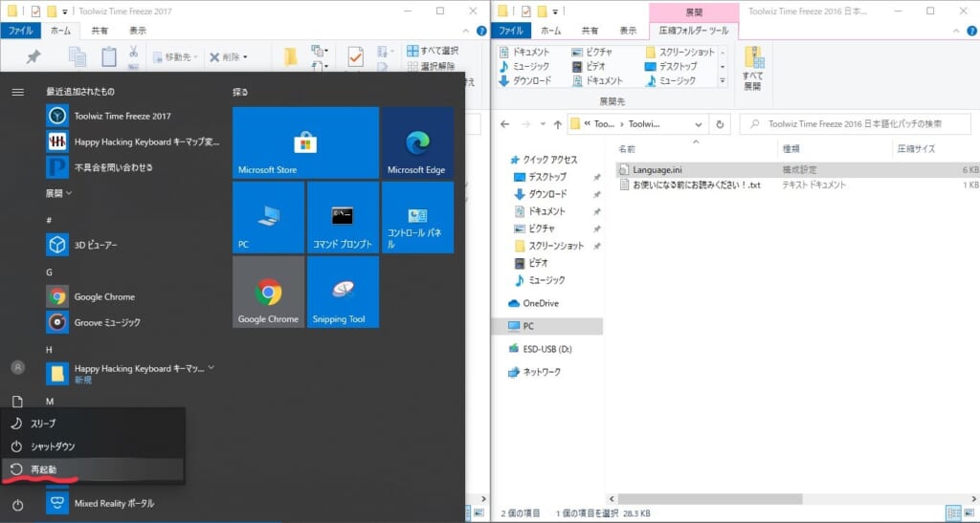This screenshot has width=980, height=523.
Task: Click the Start menu hamburger icon
Action: [x=17, y=92]
